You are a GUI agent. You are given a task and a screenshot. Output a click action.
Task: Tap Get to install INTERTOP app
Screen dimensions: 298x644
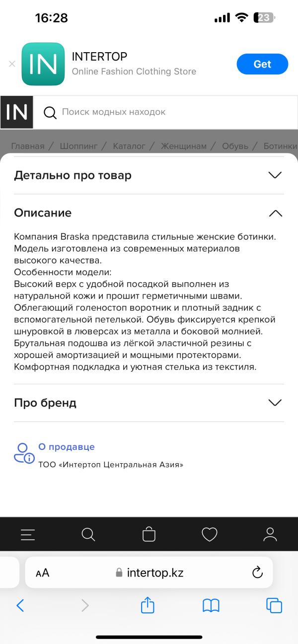[262, 64]
